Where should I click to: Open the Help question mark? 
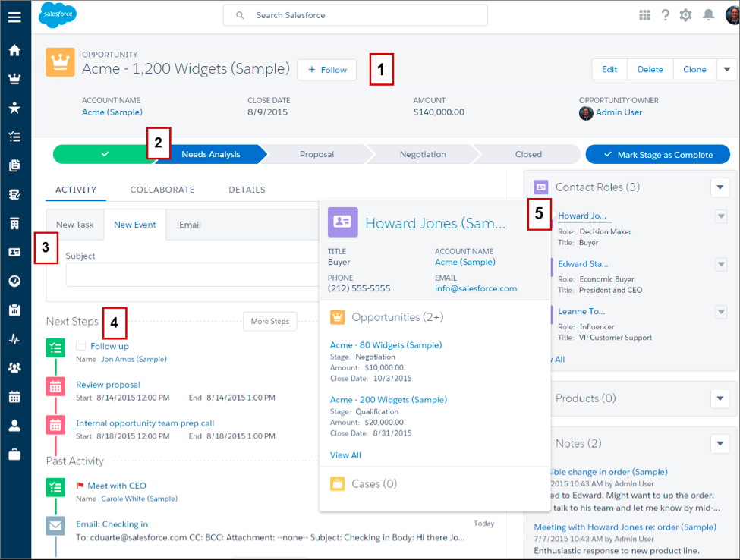click(666, 15)
